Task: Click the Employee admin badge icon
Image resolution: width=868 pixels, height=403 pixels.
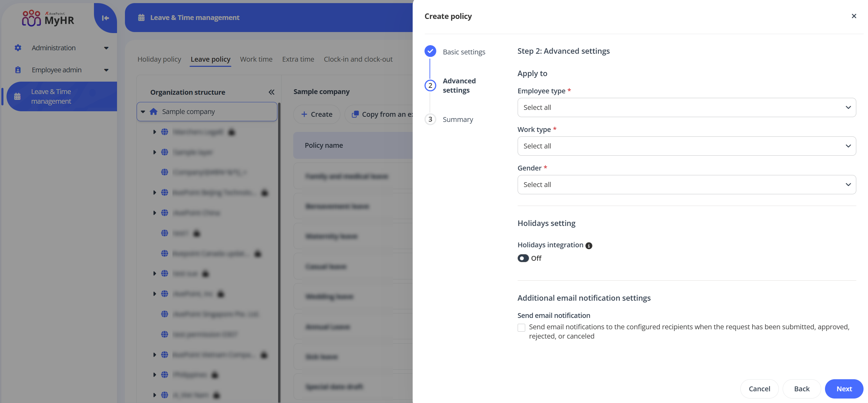Action: point(18,70)
